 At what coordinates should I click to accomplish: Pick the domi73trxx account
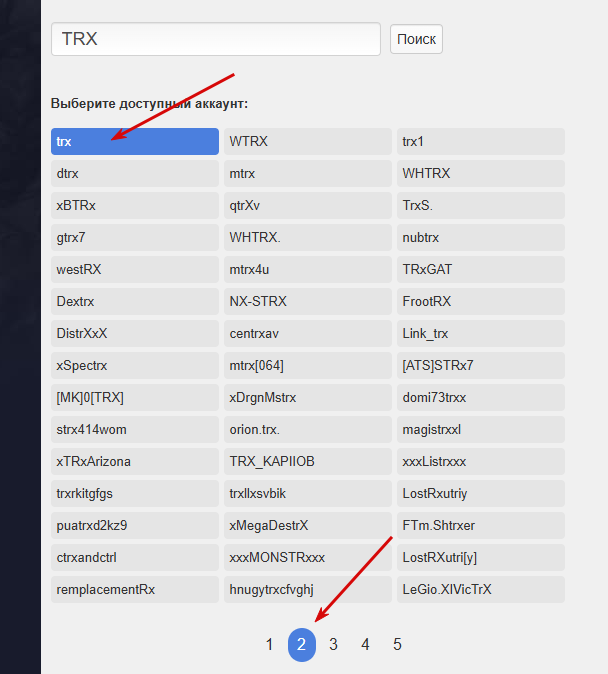[x=481, y=398]
